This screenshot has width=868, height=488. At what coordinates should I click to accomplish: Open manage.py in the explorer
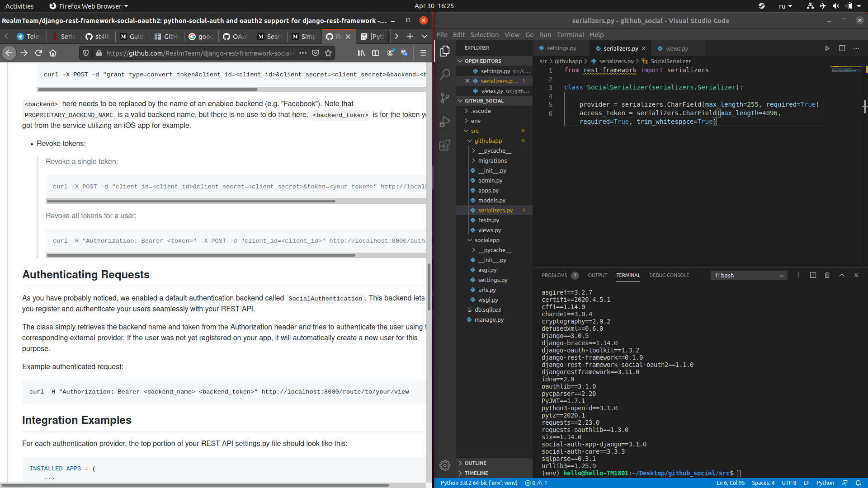pos(494,319)
